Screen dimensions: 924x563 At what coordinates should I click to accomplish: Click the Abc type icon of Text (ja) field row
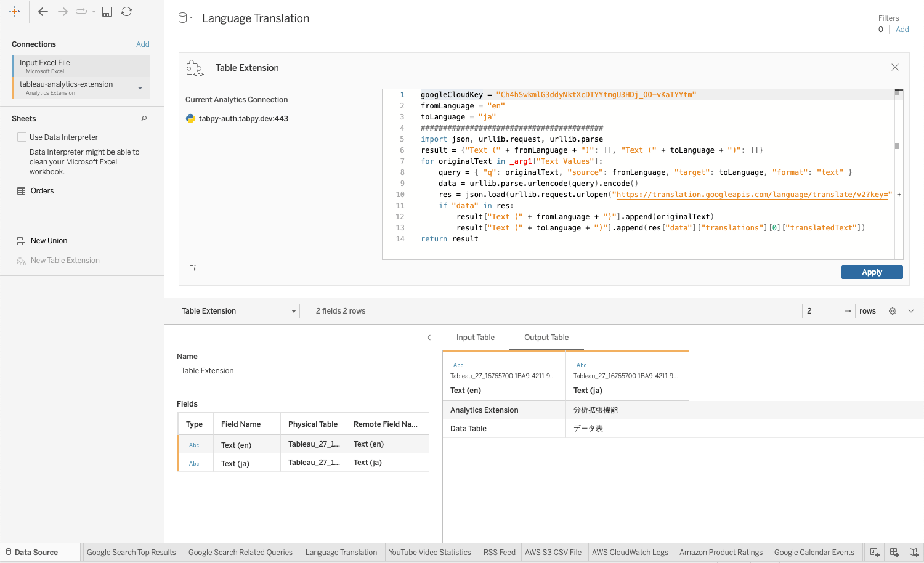click(194, 464)
